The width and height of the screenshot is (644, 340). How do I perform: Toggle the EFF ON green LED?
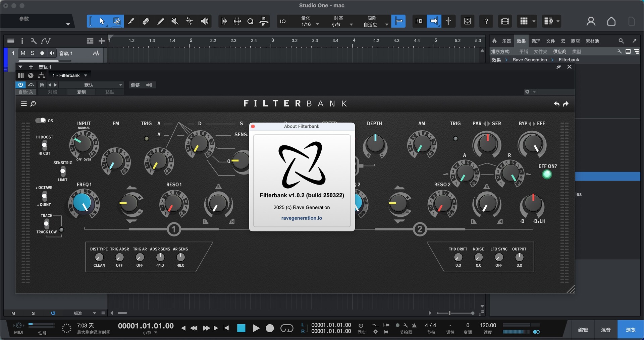547,174
